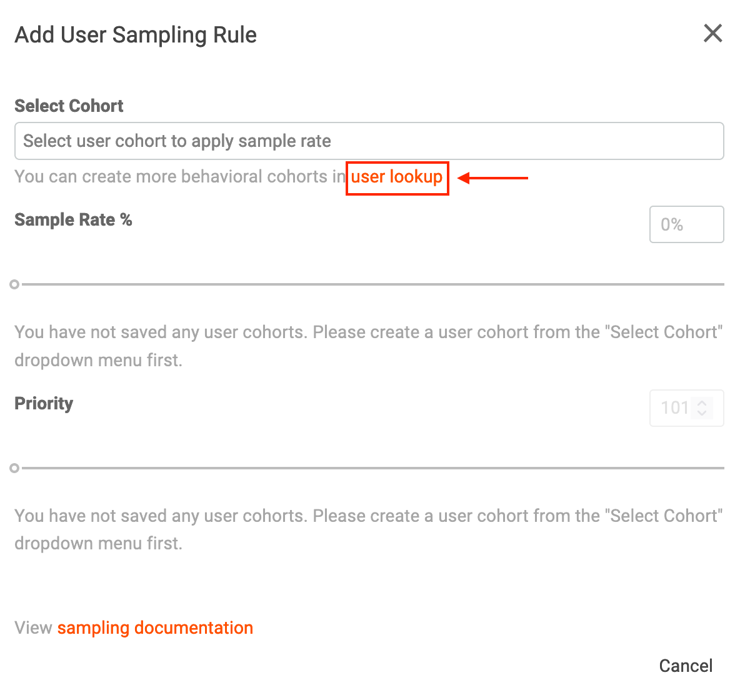This screenshot has width=740, height=700.
Task: Click the first unsaved cohorts warning message
Action: tap(369, 346)
